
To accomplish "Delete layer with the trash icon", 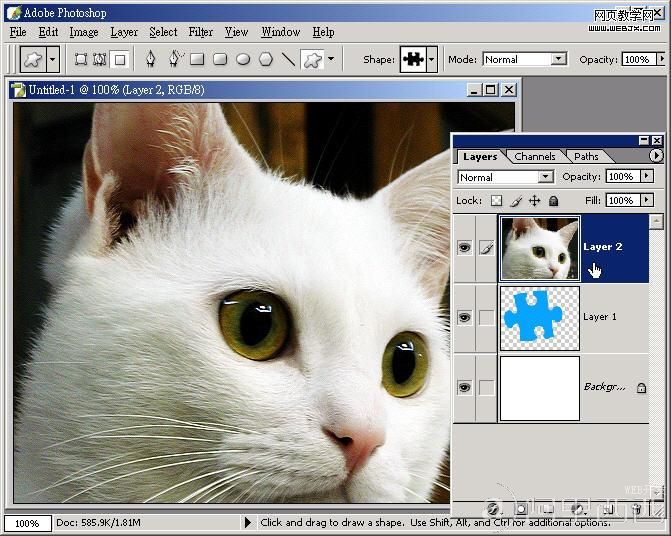I will pos(636,510).
